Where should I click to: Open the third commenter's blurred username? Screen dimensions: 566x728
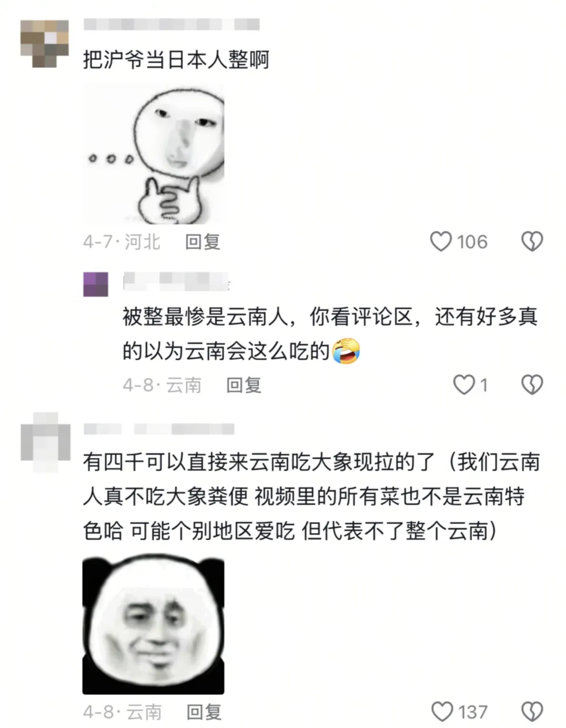159,429
